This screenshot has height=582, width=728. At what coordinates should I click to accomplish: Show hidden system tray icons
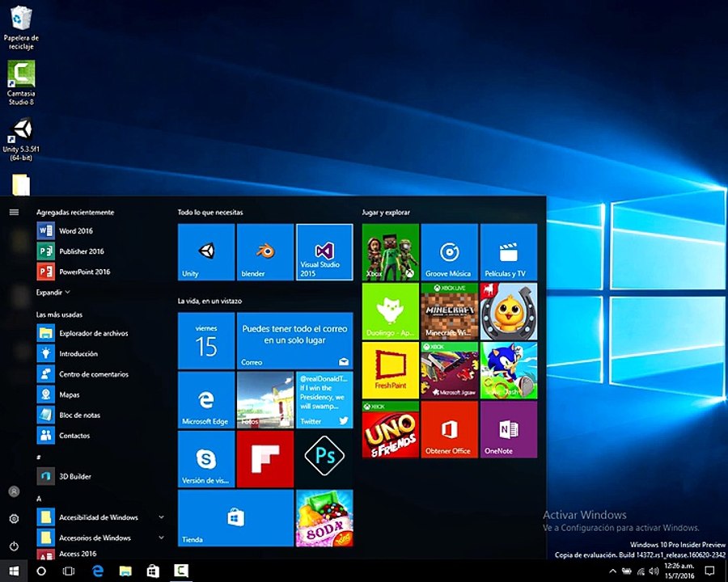coord(613,571)
